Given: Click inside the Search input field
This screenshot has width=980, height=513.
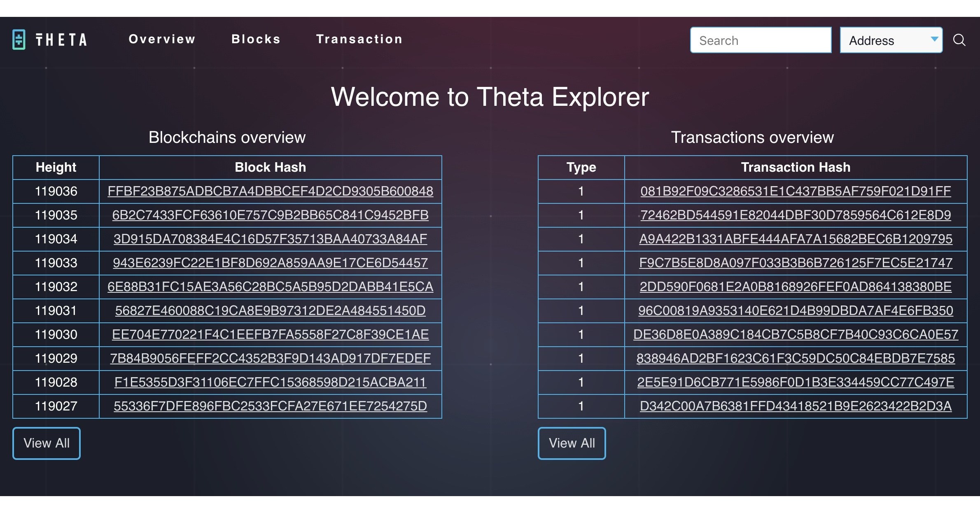Looking at the screenshot, I should [761, 40].
